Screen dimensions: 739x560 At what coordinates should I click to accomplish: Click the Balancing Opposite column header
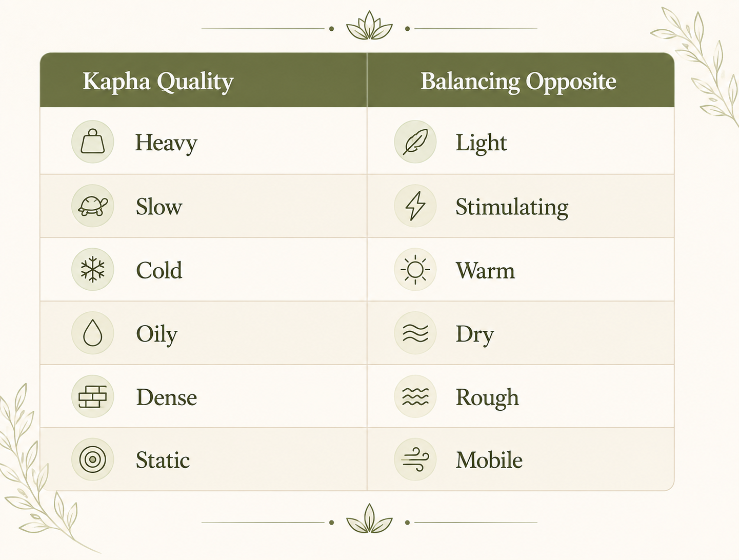pos(518,82)
